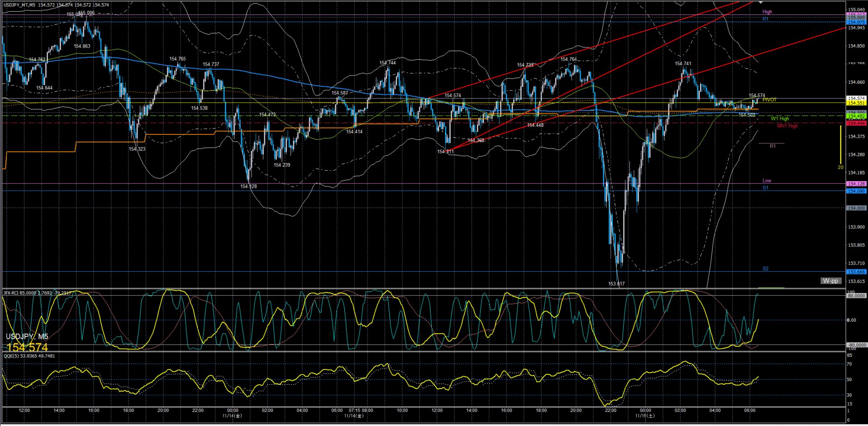Select the yellow 154.551 pivot price tag

coord(856,103)
